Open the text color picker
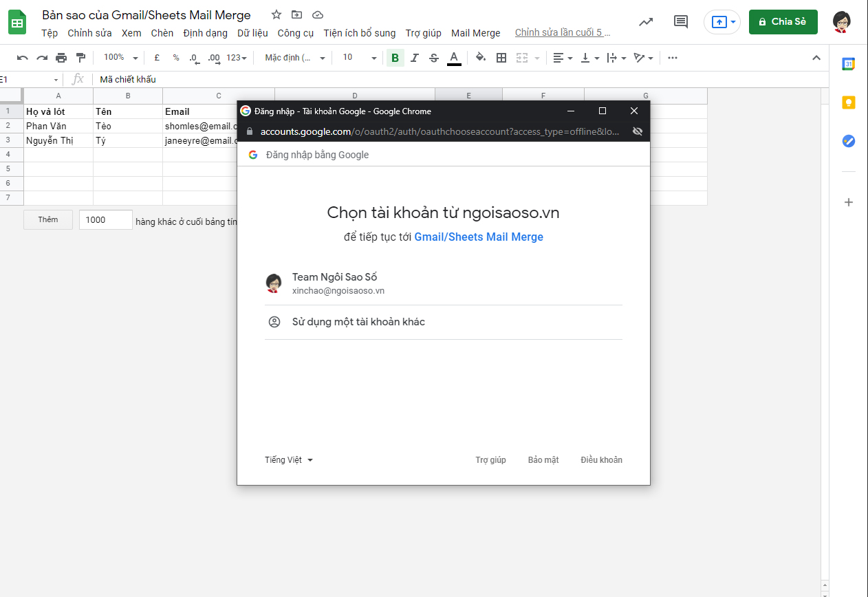Image resolution: width=868 pixels, height=597 pixels. tap(454, 58)
